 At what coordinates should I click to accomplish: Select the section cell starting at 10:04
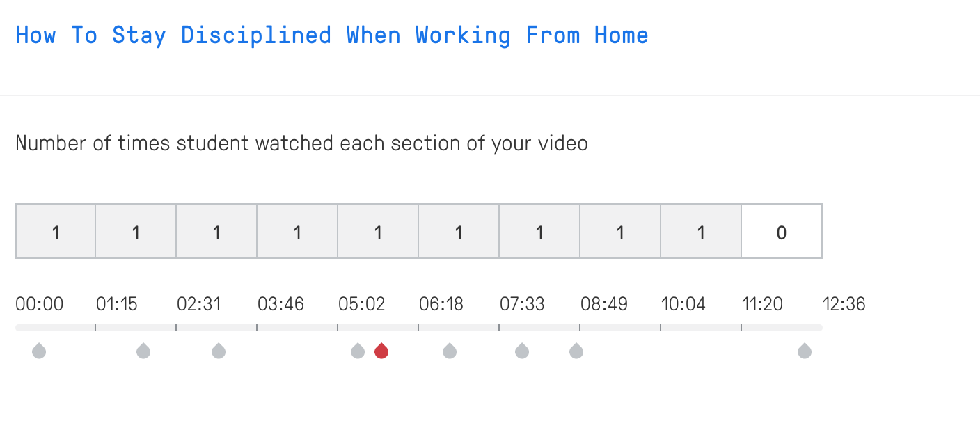point(701,231)
